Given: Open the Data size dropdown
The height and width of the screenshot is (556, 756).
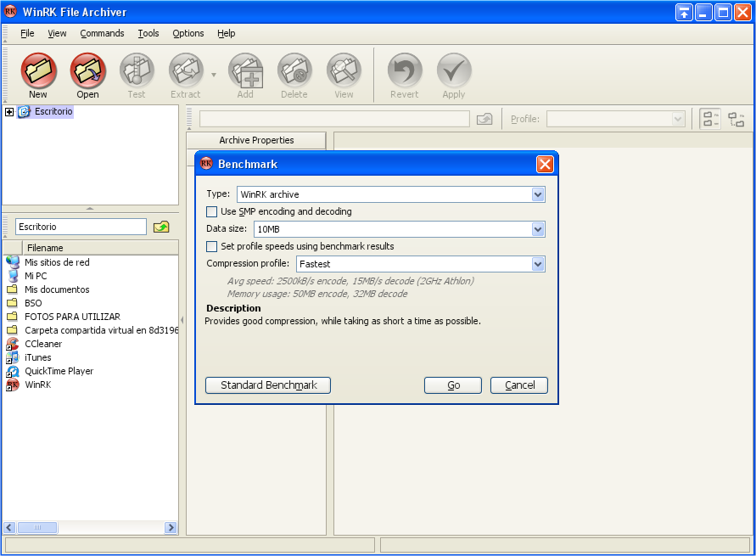Looking at the screenshot, I should (x=538, y=229).
